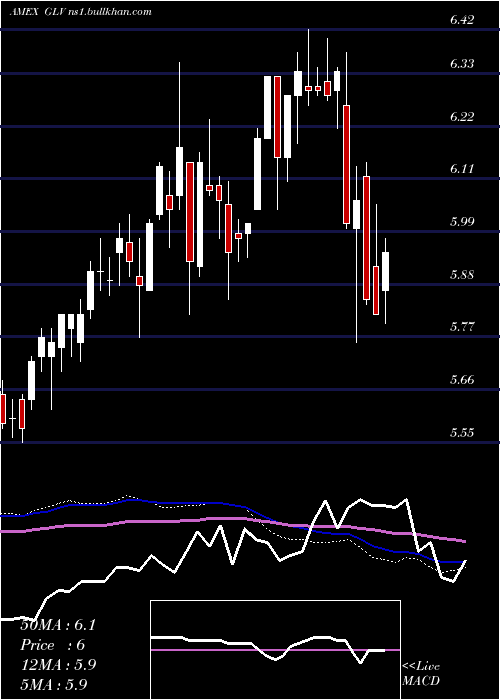Click the 12MA : 5.9 readout
Screen dimensions: 500x700
coord(58,665)
